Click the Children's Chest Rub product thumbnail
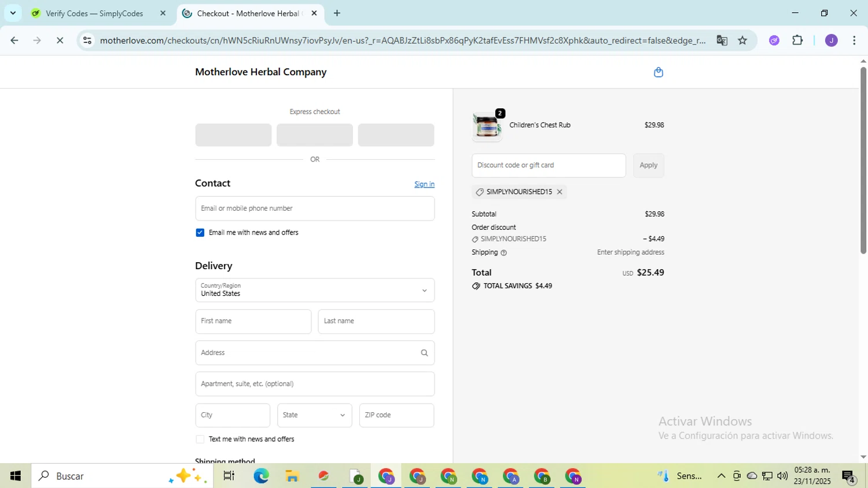Screen dimensions: 868x488 487,126
